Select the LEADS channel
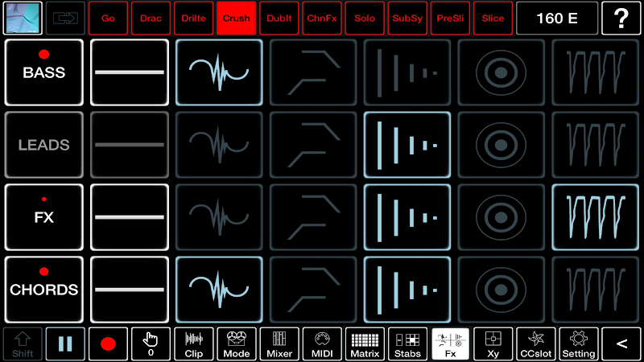The height and width of the screenshot is (362, 644). pyautogui.click(x=44, y=145)
